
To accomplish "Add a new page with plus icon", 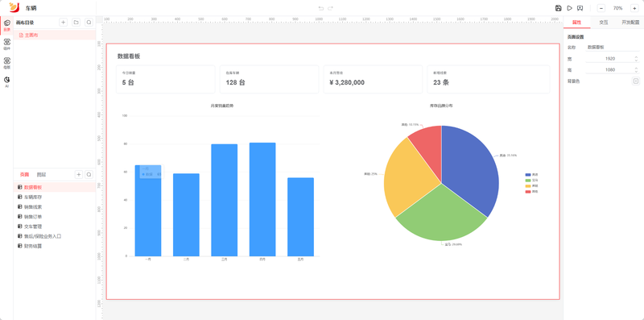I will (x=78, y=174).
